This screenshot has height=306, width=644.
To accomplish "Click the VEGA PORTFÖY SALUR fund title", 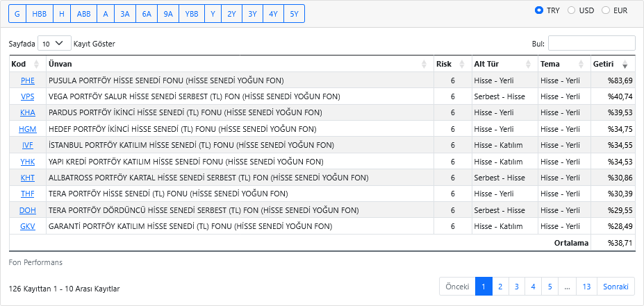I will click(195, 97).
